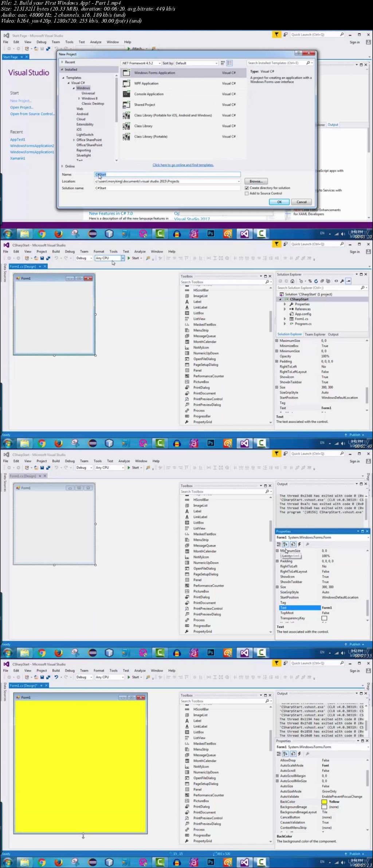Click the Refresh icon in Solution Explorer toolbar
The height and width of the screenshot is (868, 373).
click(x=316, y=281)
